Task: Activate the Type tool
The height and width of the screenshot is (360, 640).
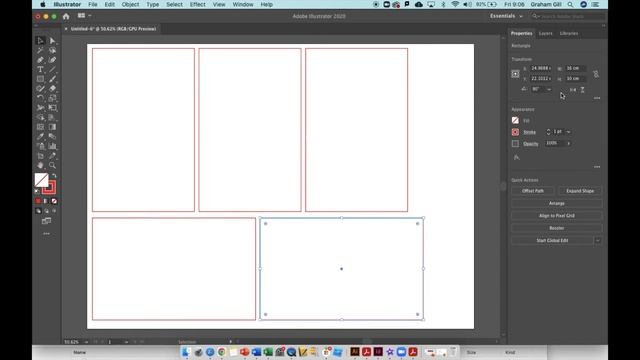Action: (x=40, y=70)
